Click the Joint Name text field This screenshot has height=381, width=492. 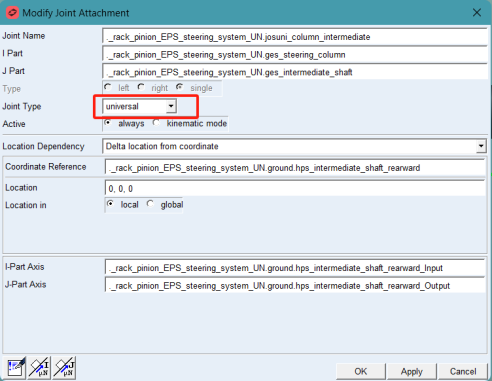pyautogui.click(x=295, y=37)
